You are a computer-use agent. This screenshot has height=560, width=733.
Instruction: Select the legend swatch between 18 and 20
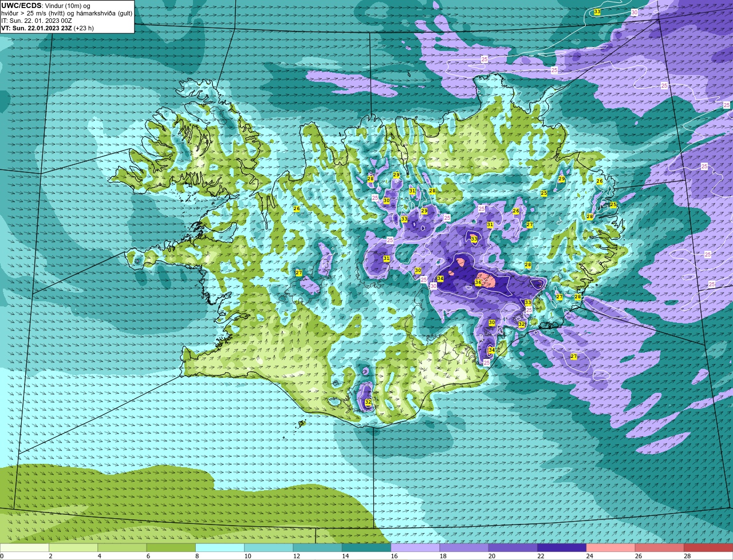coord(464,548)
